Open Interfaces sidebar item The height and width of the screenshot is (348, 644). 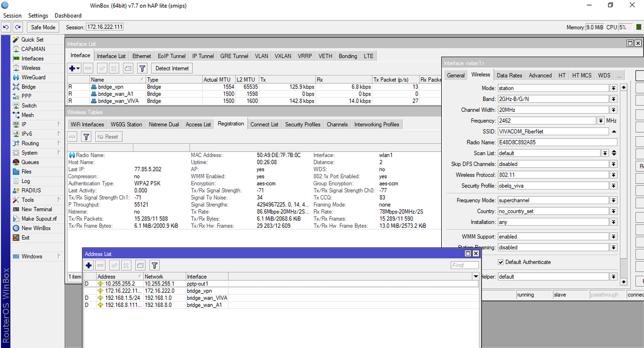32,58
